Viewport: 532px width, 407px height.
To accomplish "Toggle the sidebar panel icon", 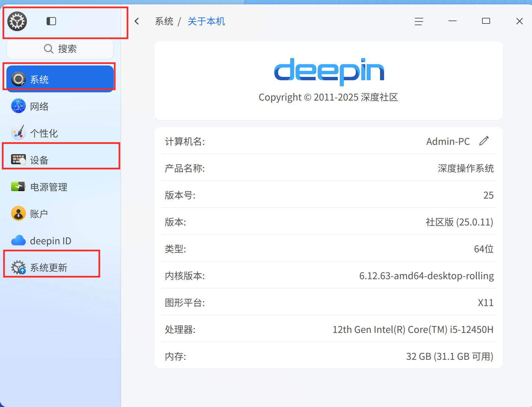I will coord(51,21).
